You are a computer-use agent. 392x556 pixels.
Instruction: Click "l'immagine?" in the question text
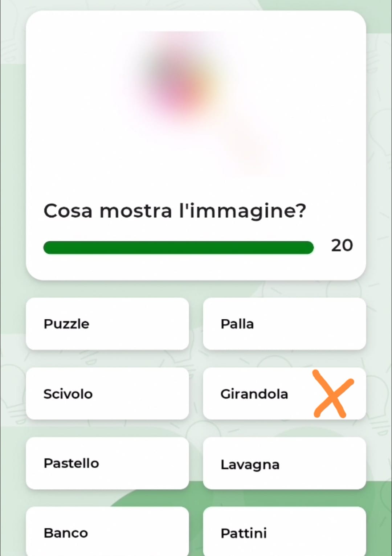(x=242, y=212)
